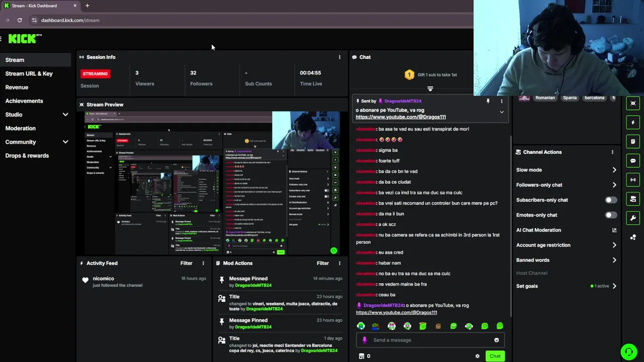The height and width of the screenshot is (362, 644).
Task: Click the chat bubble icon in right sidebar
Action: pyautogui.click(x=633, y=160)
